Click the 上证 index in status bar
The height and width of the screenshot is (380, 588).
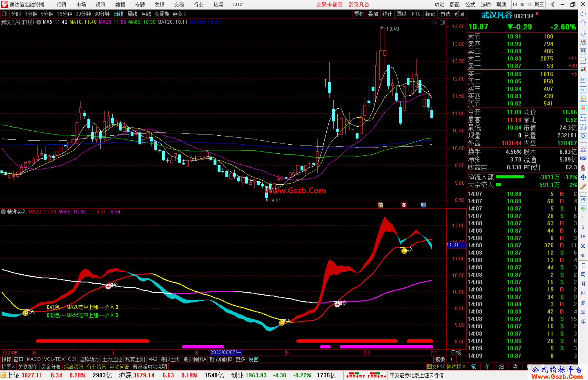click(x=14, y=375)
